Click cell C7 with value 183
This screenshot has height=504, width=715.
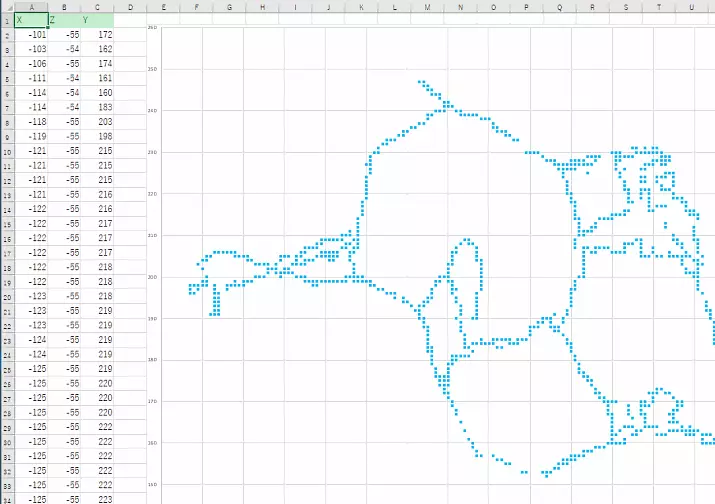click(x=97, y=107)
